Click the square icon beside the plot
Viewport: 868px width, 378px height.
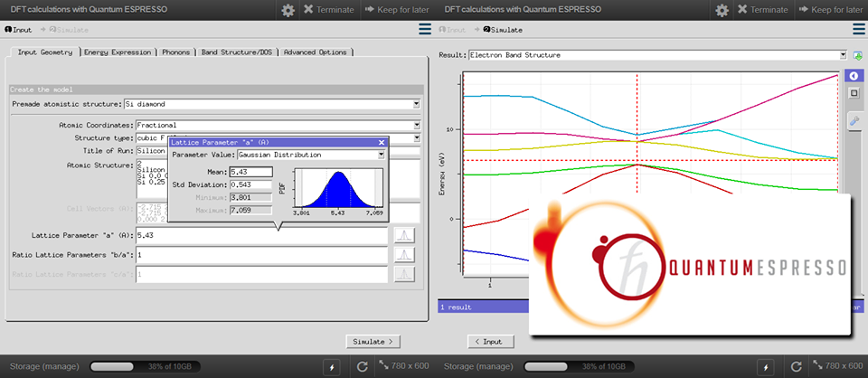(x=854, y=93)
